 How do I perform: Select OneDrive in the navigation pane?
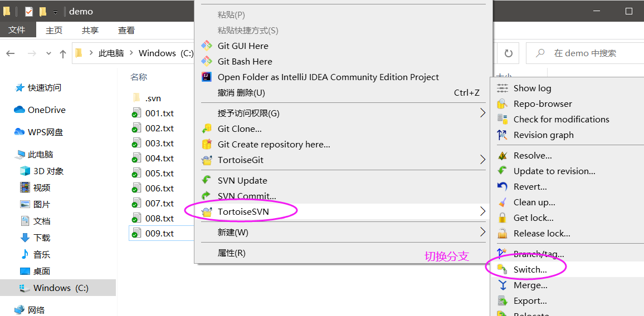click(46, 110)
